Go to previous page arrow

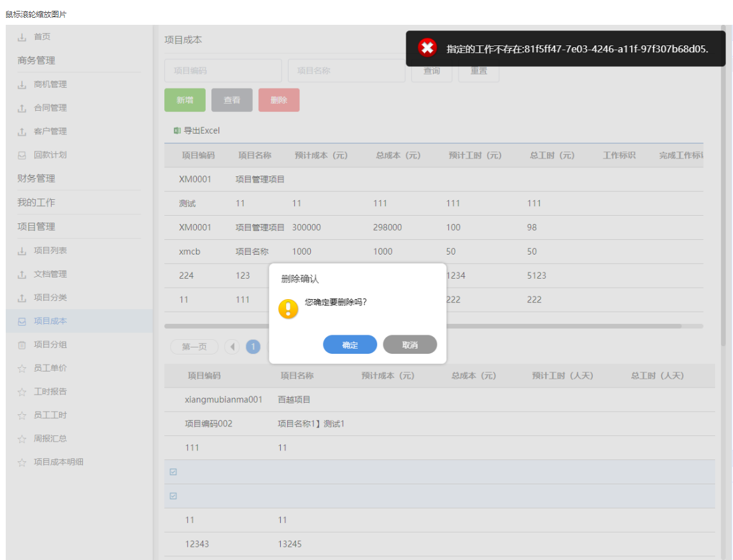point(232,347)
